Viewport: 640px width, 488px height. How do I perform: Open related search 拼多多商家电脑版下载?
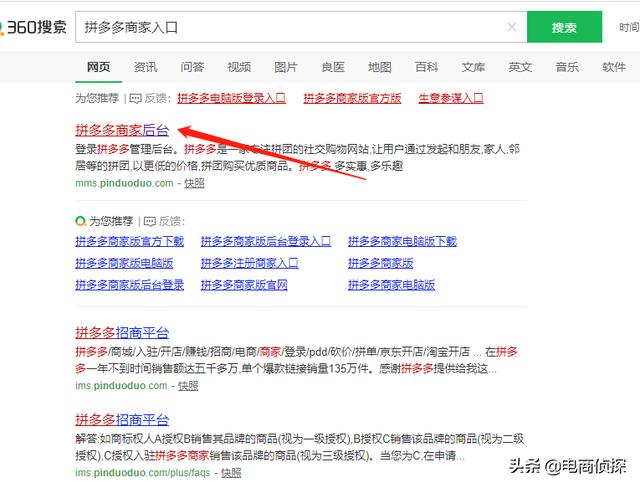pyautogui.click(x=402, y=242)
